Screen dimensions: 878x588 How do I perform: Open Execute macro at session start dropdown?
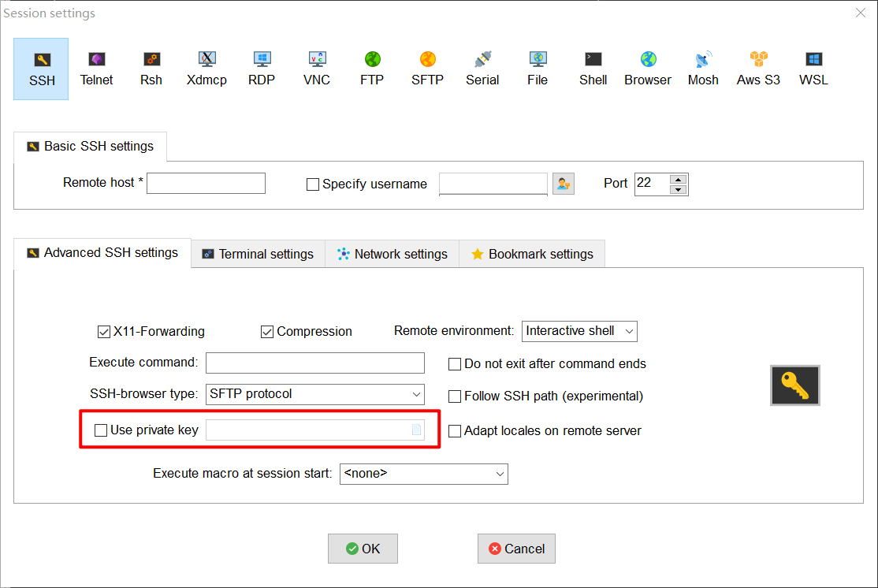click(423, 474)
